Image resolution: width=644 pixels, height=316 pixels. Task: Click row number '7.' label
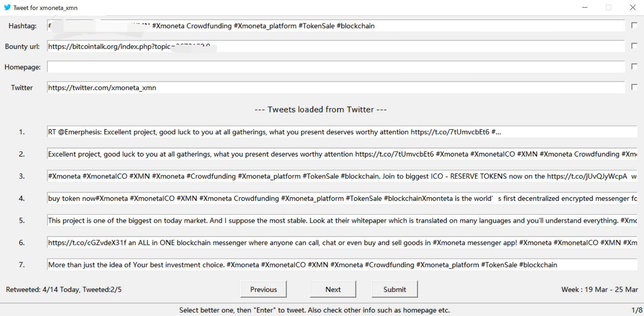point(22,265)
